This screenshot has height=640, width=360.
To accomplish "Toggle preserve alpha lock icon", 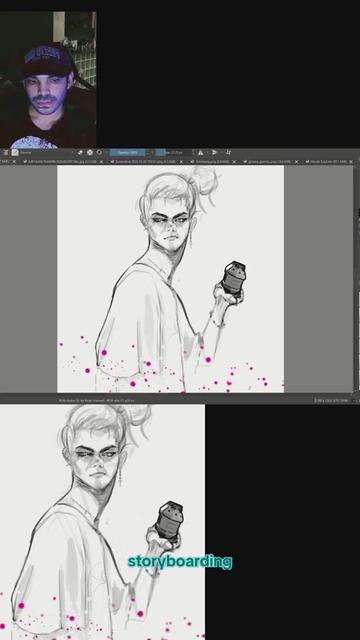I will click(90, 152).
